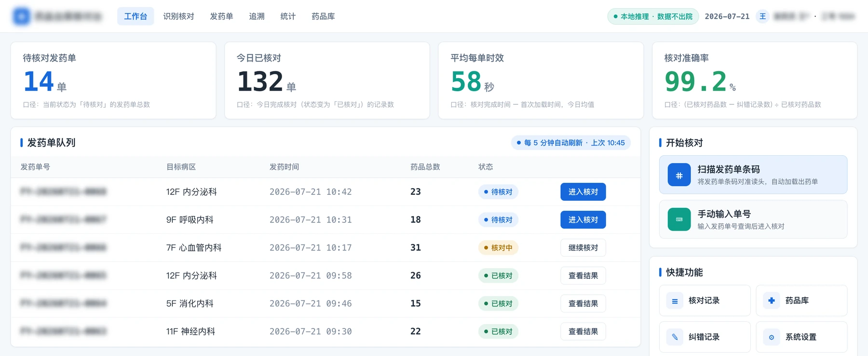Click the auto-refresh status pill

[x=570, y=143]
